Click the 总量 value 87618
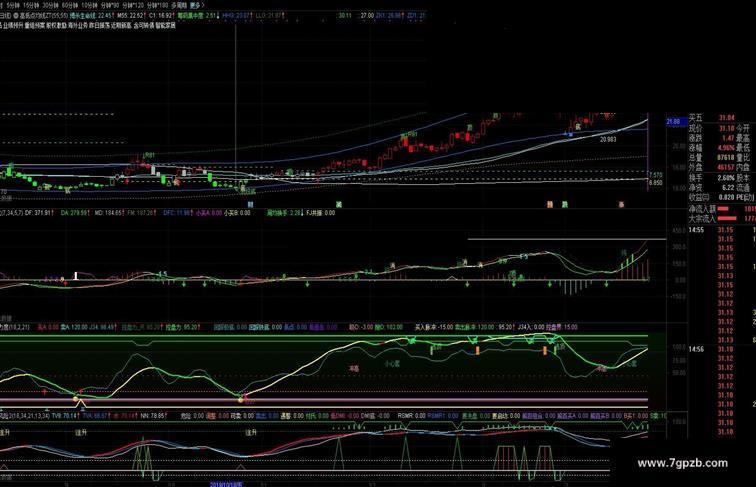Image resolution: width=756 pixels, height=487 pixels. coord(726,157)
